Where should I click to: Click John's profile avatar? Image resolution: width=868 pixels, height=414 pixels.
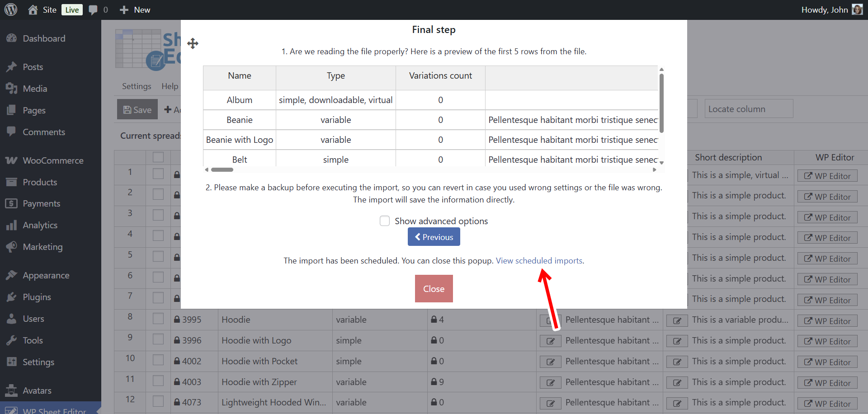(x=857, y=9)
